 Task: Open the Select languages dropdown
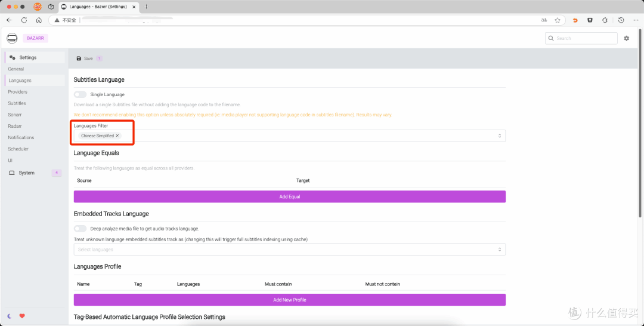(290, 250)
